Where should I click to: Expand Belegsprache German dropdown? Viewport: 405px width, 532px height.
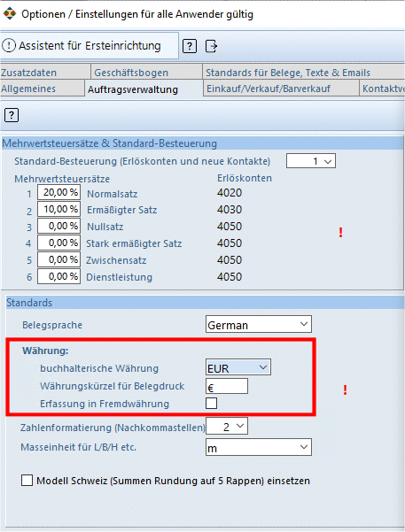tap(259, 324)
